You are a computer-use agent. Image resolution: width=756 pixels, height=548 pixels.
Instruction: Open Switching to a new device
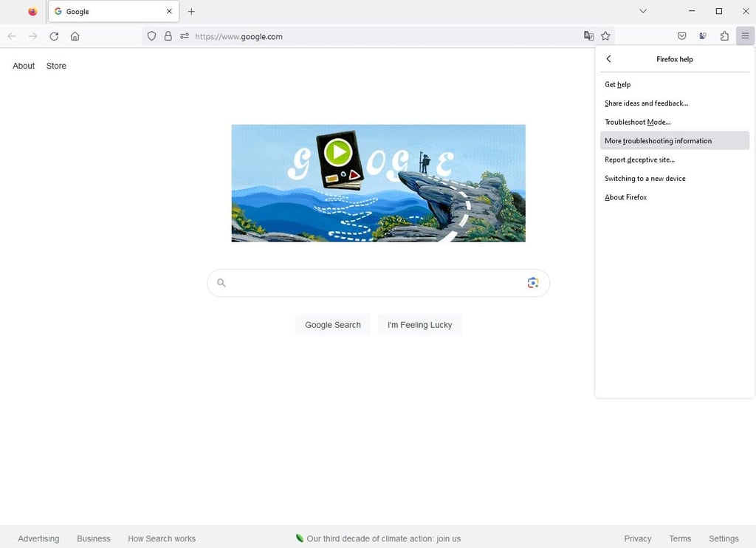tap(675, 179)
